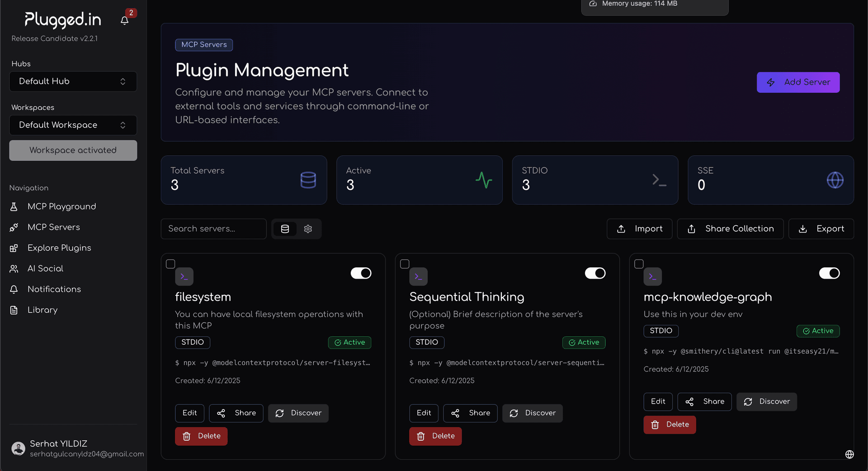
Task: Click the Sequential Thinking terminal icon
Action: [x=418, y=276]
